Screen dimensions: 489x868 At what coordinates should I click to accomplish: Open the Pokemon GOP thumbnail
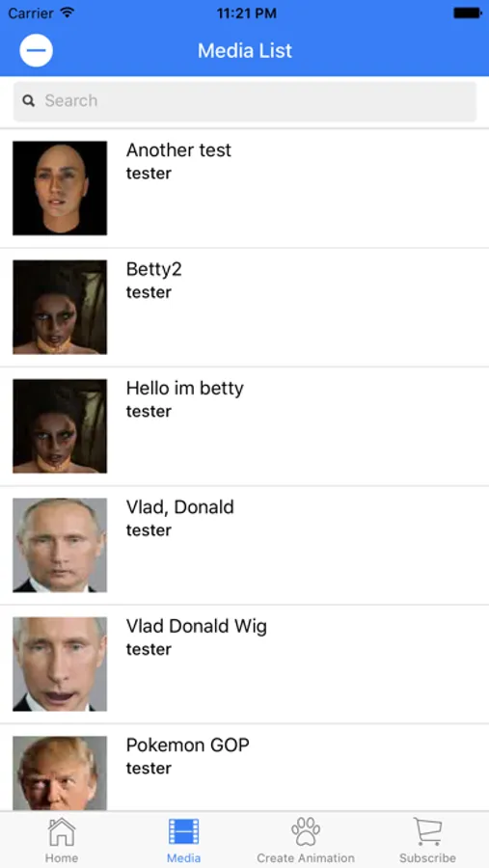pyautogui.click(x=60, y=773)
